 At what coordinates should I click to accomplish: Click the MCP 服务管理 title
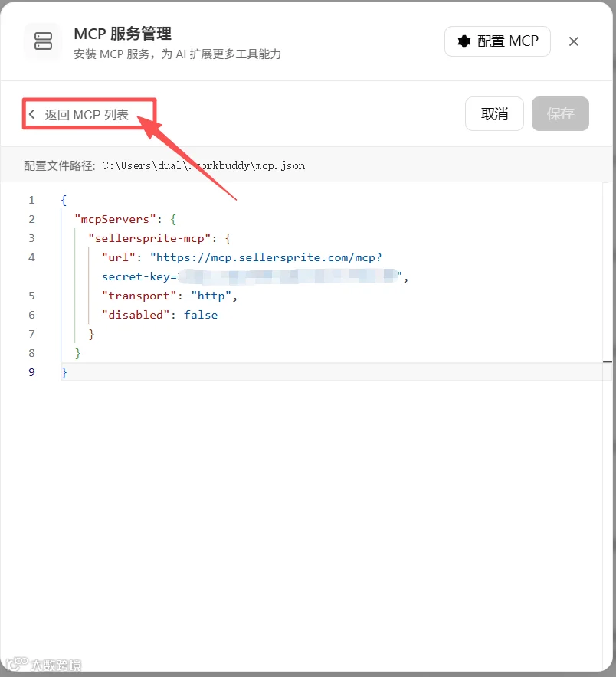[123, 34]
